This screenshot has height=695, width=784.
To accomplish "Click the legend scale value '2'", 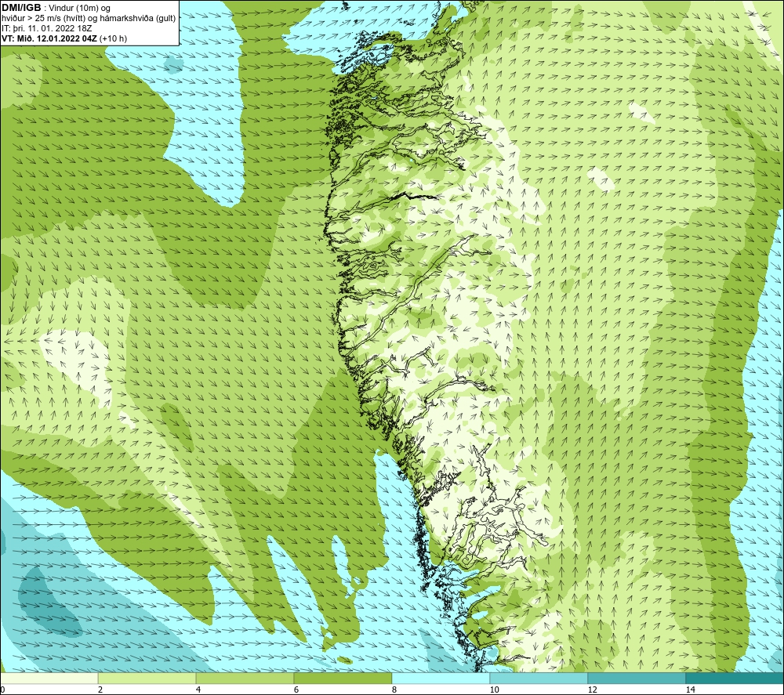I will (100, 690).
